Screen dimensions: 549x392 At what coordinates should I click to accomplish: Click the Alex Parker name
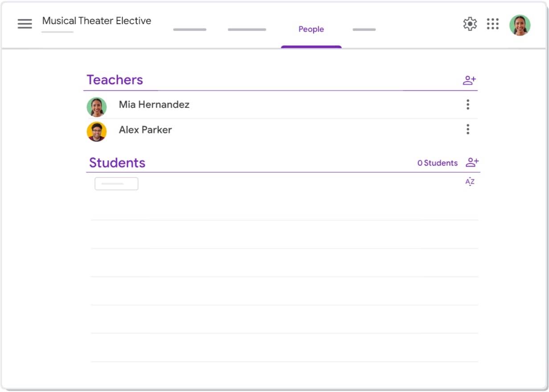coord(145,130)
